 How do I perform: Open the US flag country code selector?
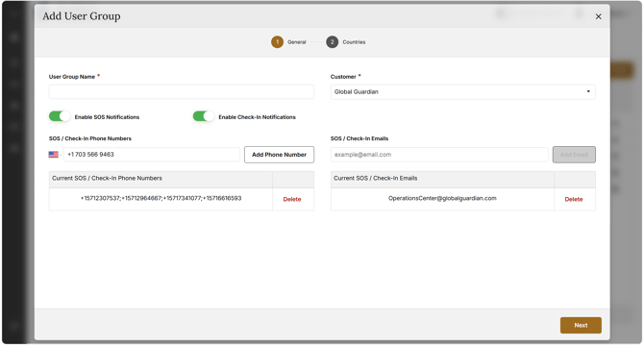[55, 155]
